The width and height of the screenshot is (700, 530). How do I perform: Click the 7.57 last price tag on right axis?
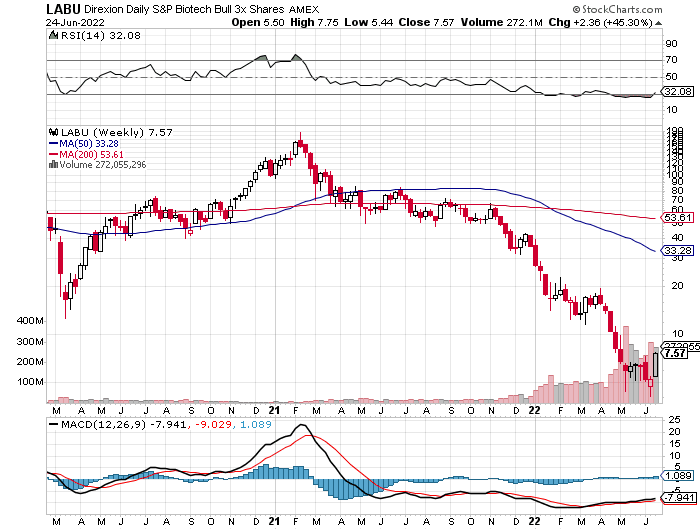click(675, 353)
